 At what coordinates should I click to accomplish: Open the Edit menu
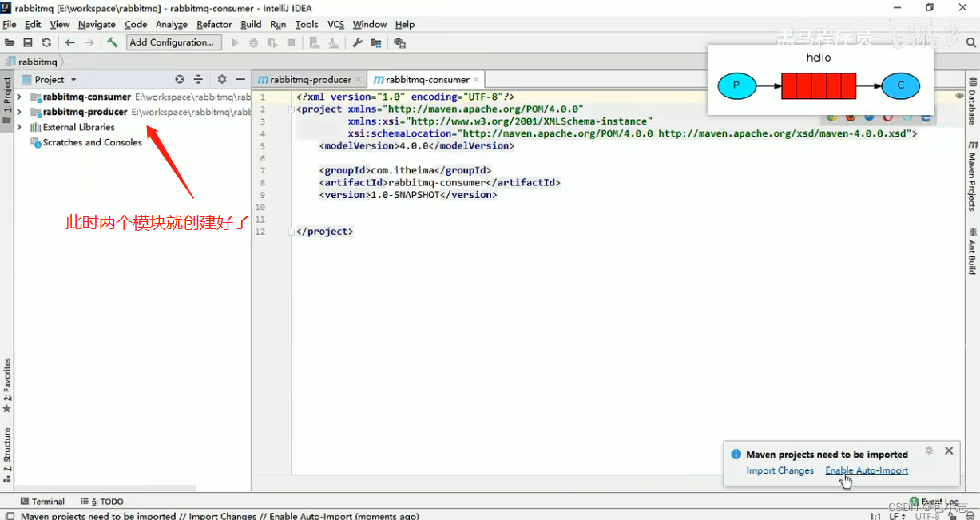pyautogui.click(x=33, y=25)
